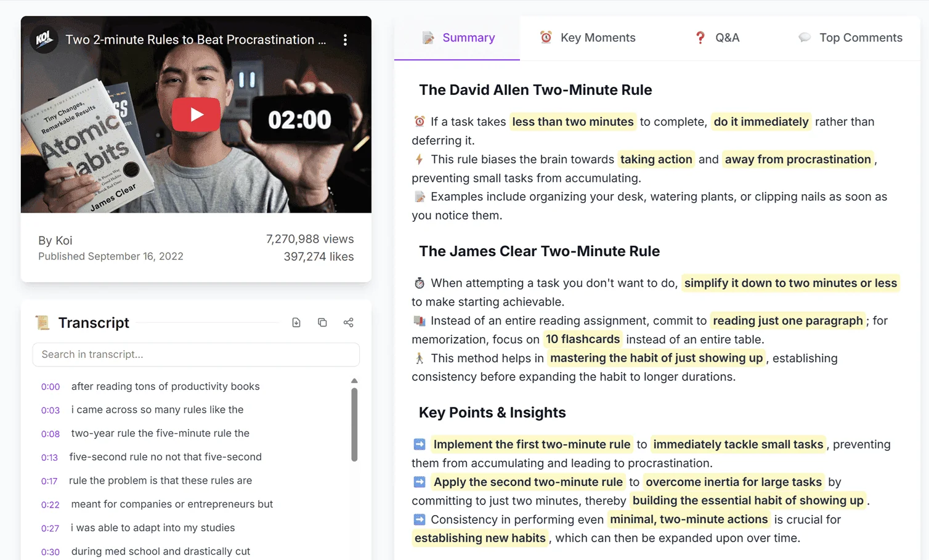Open the video's three-dot options menu
This screenshot has width=929, height=560.
click(x=345, y=40)
